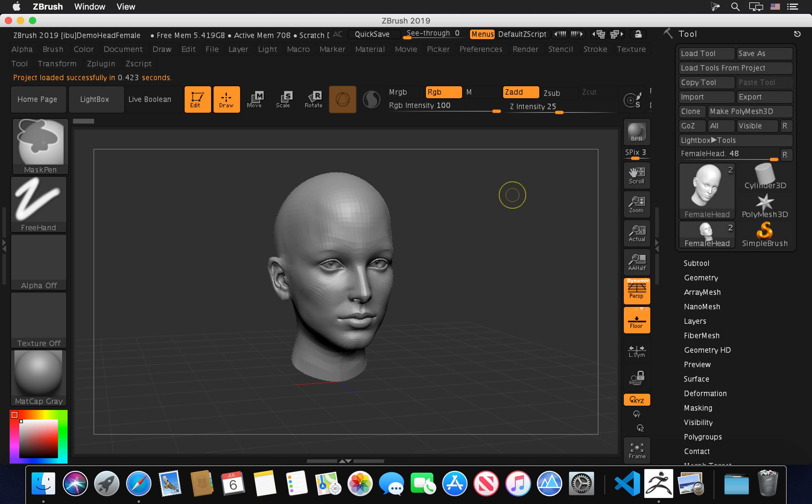The width and height of the screenshot is (812, 504).
Task: Click the AAHalf zoom icon
Action: [x=636, y=262]
